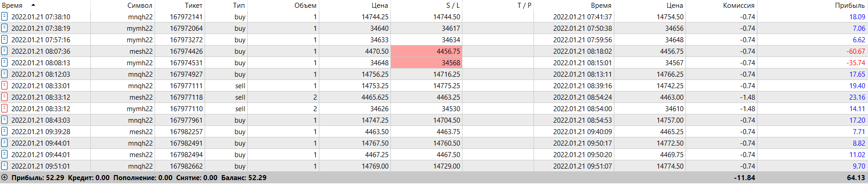
Task: Click the buy order icon for ticket 167972141
Action: click(x=5, y=17)
